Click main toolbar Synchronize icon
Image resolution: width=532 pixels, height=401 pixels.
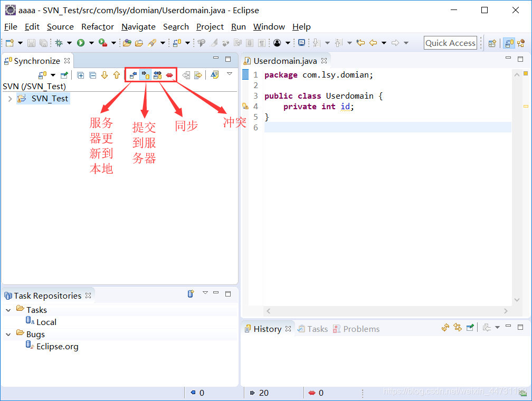pyautogui.click(x=177, y=43)
